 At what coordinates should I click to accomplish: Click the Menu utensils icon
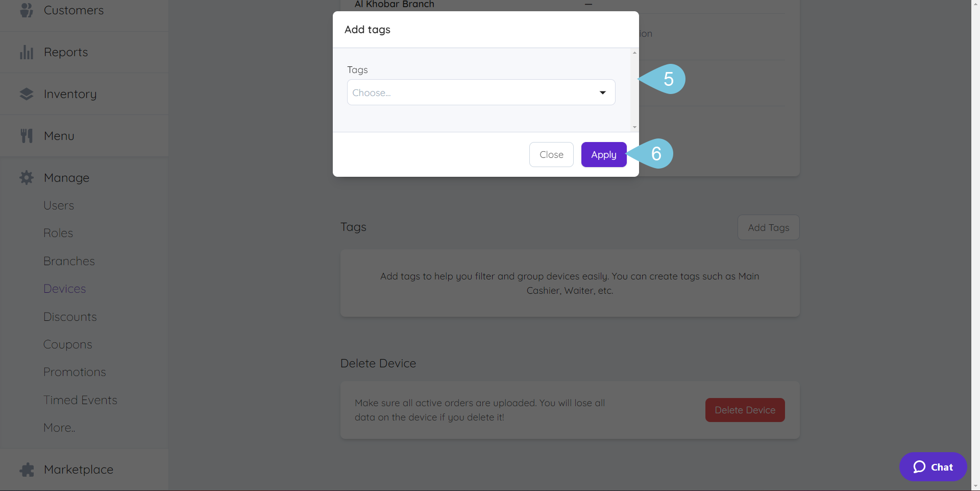coord(26,135)
